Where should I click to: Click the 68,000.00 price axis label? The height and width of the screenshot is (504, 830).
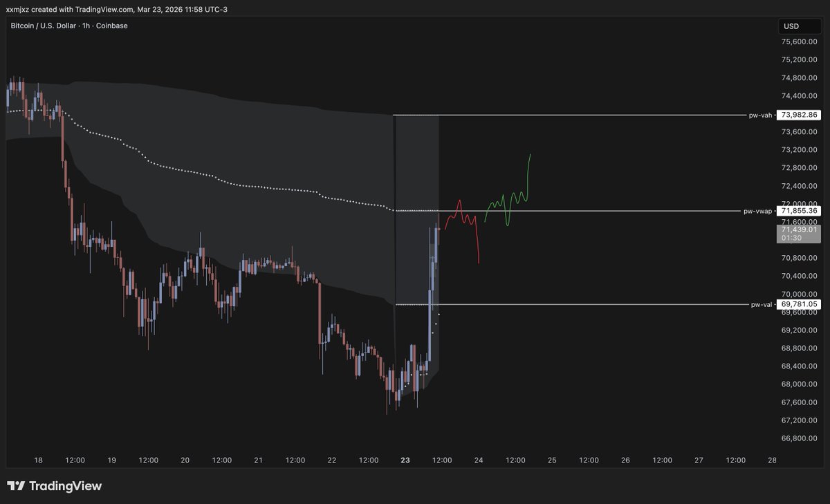click(x=799, y=384)
